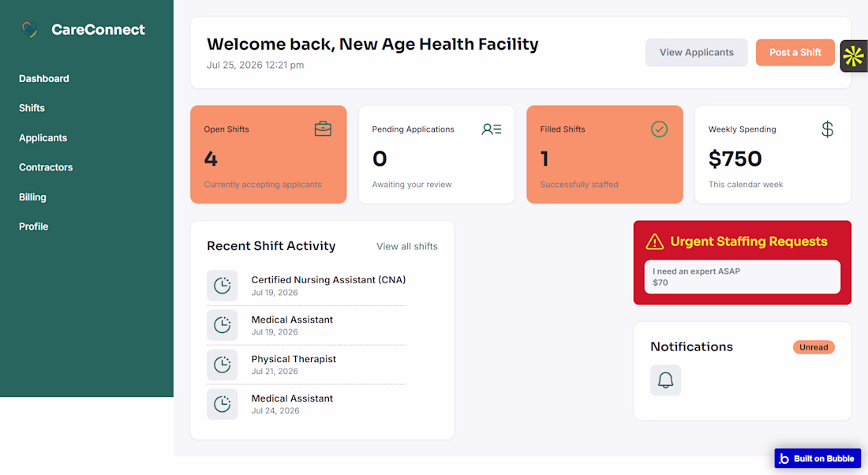Click the briefcase icon on Open Shifts card
The height and width of the screenshot is (475, 868).
coord(323,129)
